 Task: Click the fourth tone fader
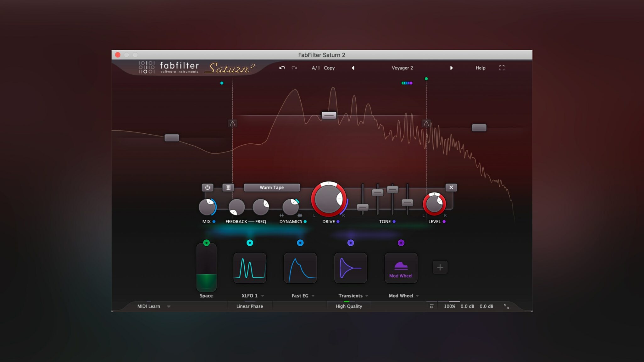click(x=407, y=203)
